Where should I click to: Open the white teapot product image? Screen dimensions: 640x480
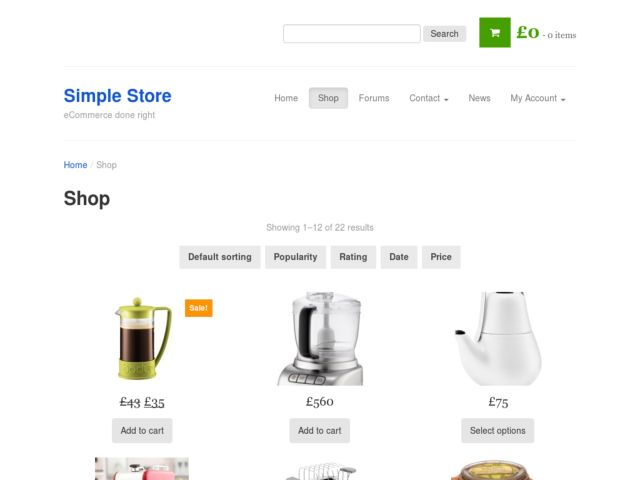(x=498, y=338)
